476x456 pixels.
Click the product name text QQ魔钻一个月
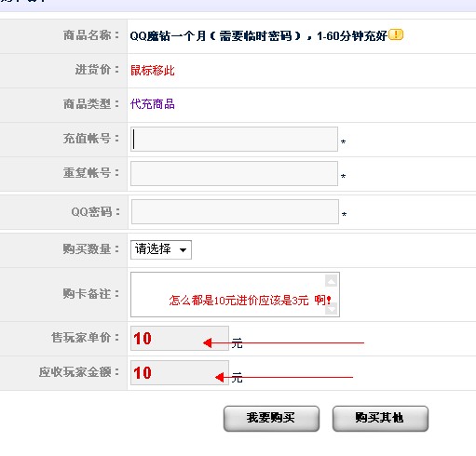168,36
